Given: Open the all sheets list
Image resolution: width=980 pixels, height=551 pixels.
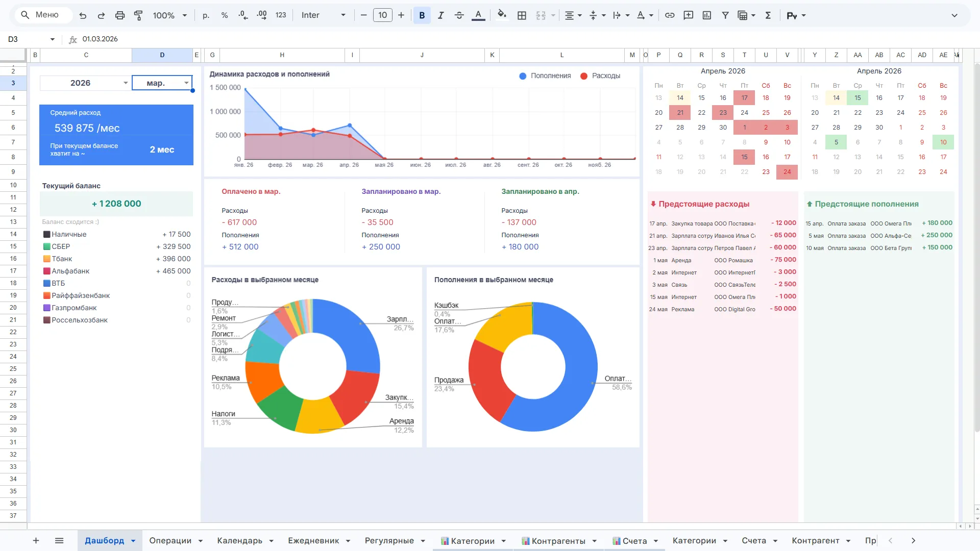Looking at the screenshot, I should (59, 540).
